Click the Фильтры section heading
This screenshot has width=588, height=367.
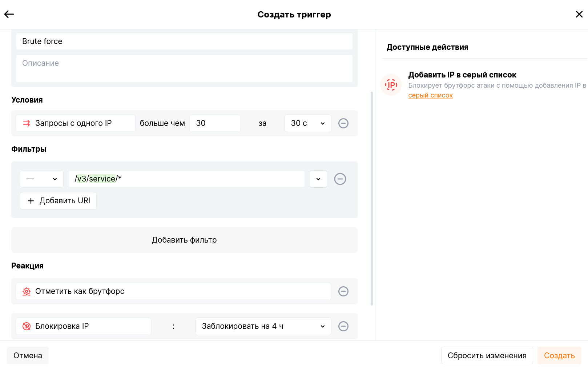(29, 149)
